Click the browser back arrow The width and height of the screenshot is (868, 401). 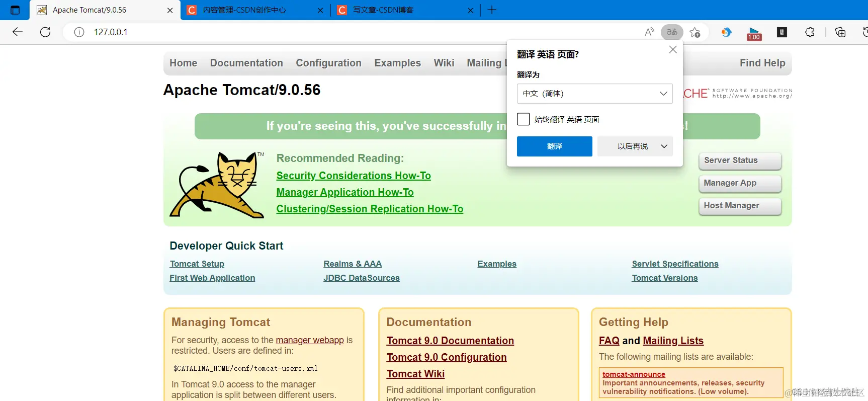tap(18, 32)
